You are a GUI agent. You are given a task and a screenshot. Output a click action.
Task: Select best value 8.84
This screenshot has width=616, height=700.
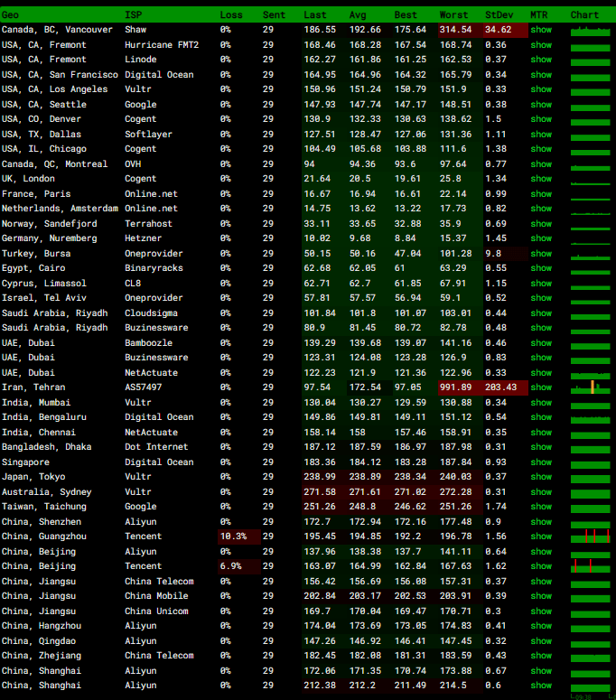pyautogui.click(x=405, y=238)
